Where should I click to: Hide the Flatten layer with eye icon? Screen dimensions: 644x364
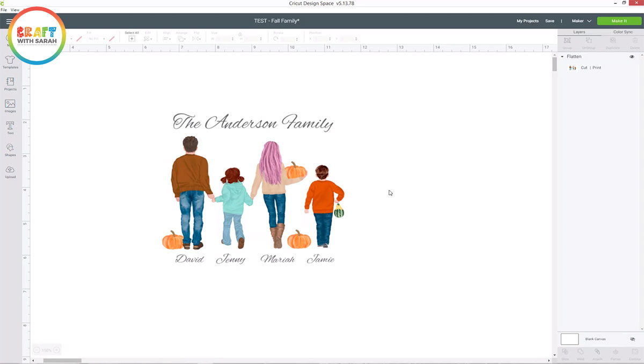632,56
